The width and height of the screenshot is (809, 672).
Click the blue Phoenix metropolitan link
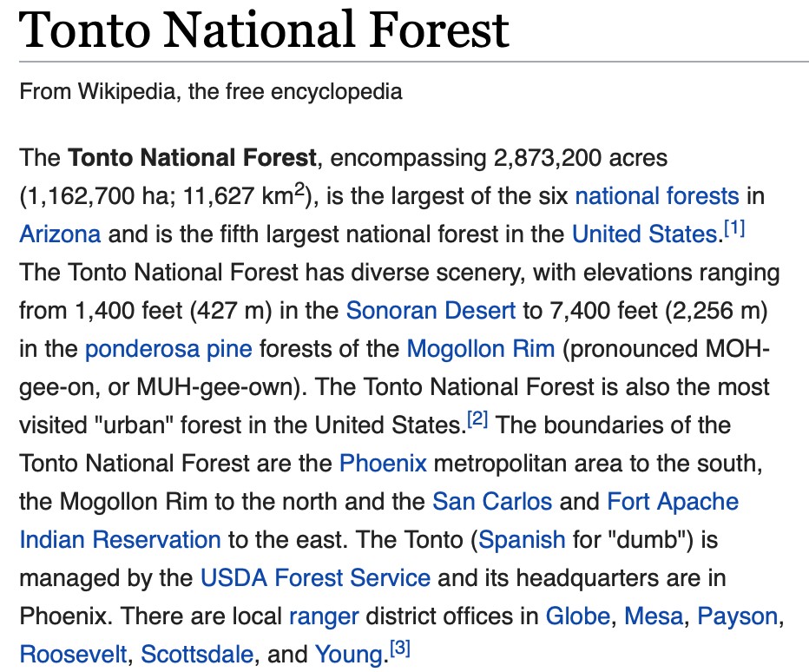383,464
